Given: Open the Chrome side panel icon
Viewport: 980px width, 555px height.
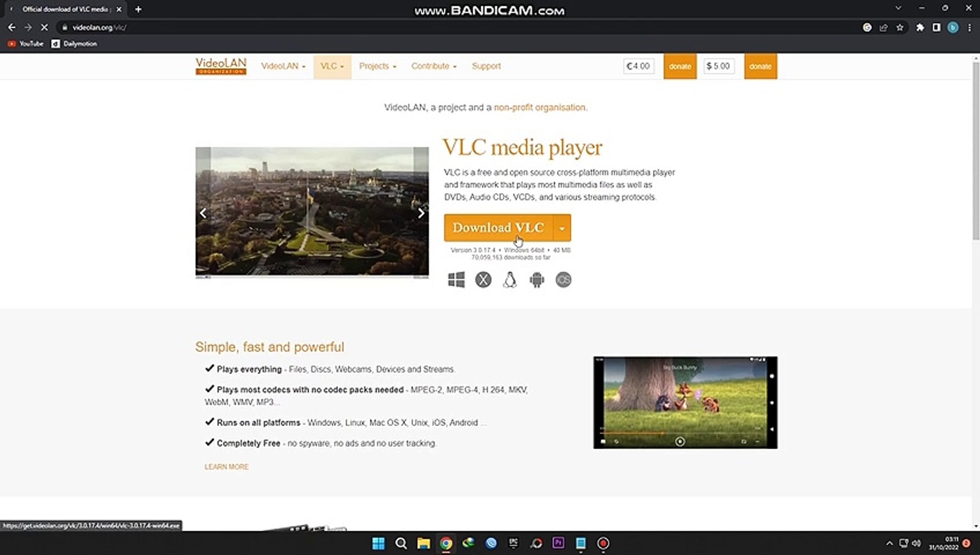Looking at the screenshot, I should (936, 27).
